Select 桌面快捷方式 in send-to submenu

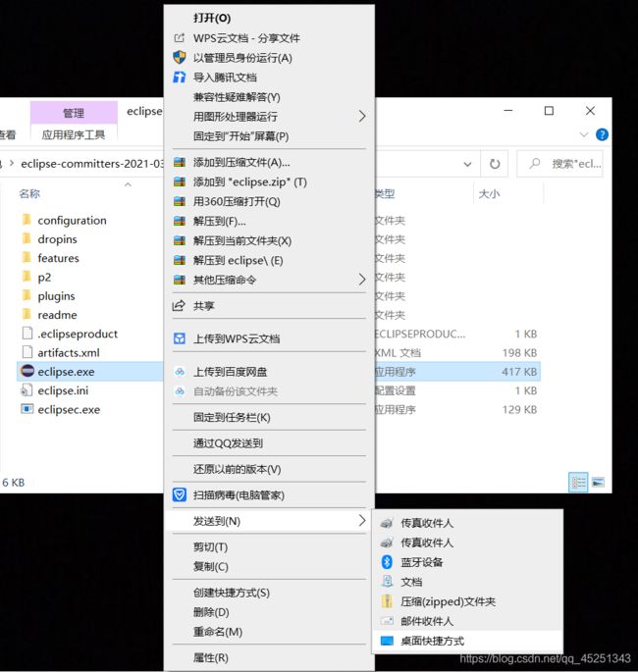467,641
